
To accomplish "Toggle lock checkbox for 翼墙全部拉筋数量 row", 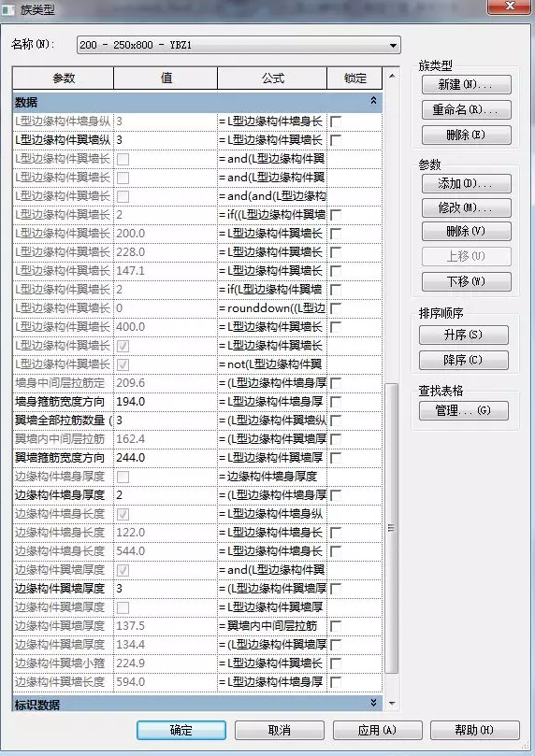I will coord(336,421).
